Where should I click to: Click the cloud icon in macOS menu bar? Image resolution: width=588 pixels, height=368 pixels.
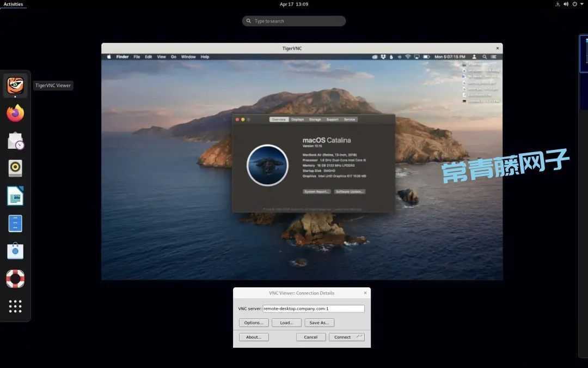[375, 57]
